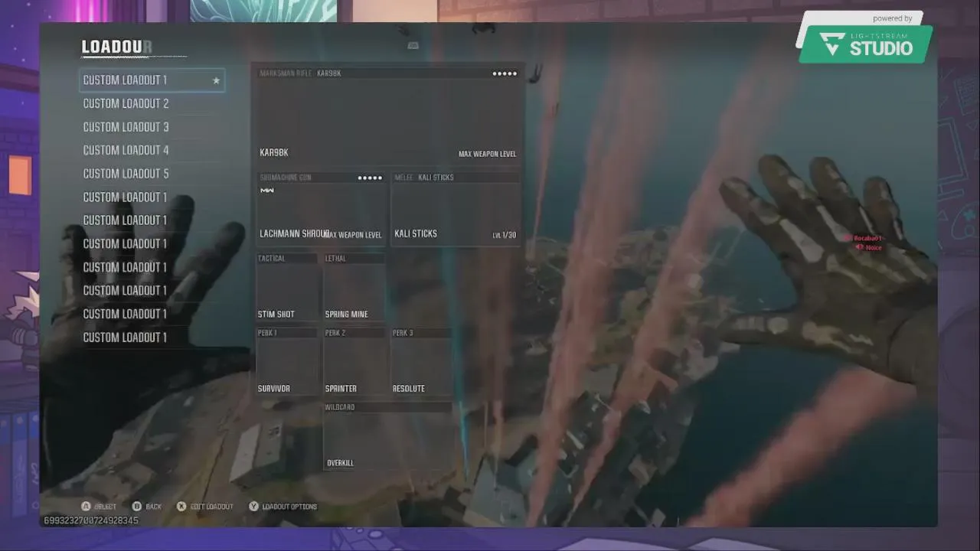Select the Spring Mine lethal slot
This screenshot has height=551, width=980.
[354, 288]
